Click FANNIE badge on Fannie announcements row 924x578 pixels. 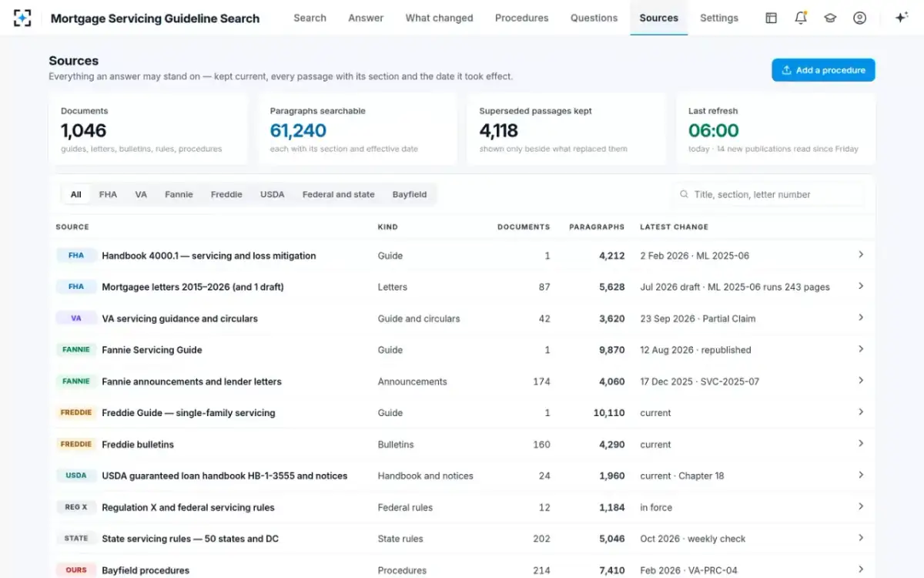point(76,381)
